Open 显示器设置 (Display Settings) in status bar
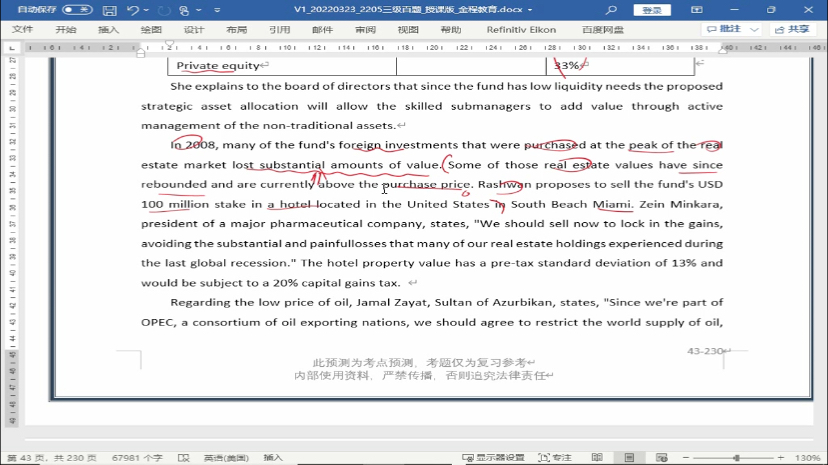The height and width of the screenshot is (465, 828). point(494,457)
